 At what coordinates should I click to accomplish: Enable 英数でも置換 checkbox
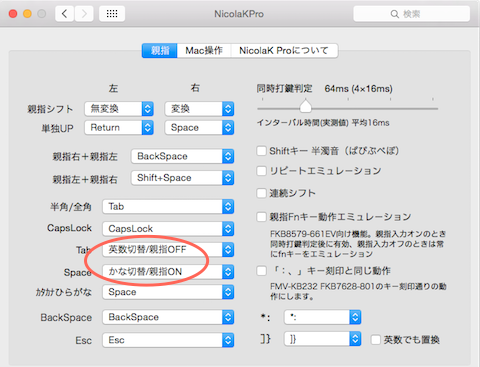tap(376, 340)
